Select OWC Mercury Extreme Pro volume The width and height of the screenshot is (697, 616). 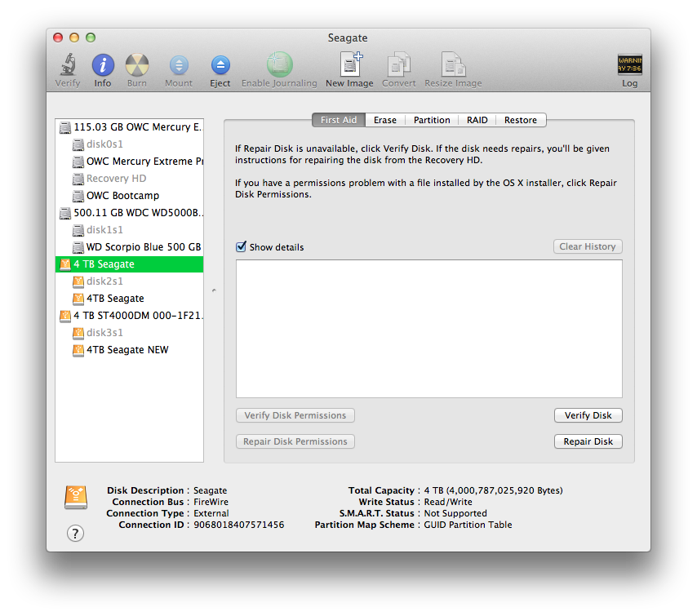[x=129, y=162]
